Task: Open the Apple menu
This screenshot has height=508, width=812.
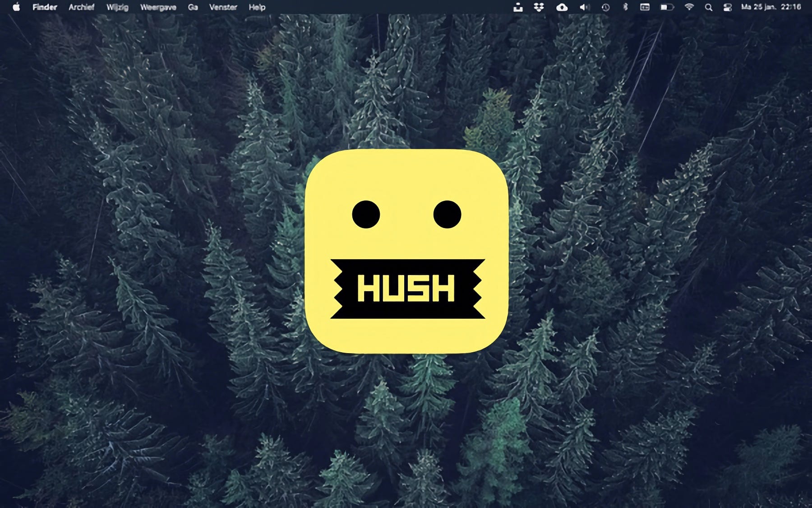Action: point(16,7)
